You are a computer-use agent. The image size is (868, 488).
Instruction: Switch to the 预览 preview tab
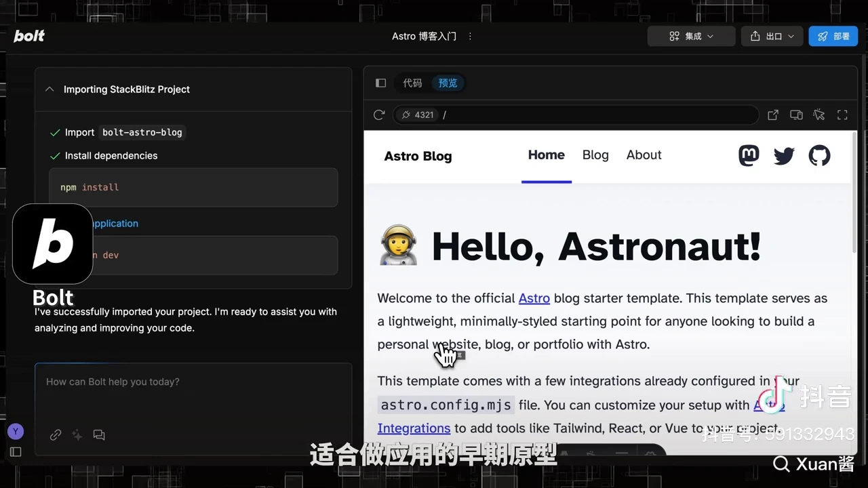pyautogui.click(x=448, y=83)
